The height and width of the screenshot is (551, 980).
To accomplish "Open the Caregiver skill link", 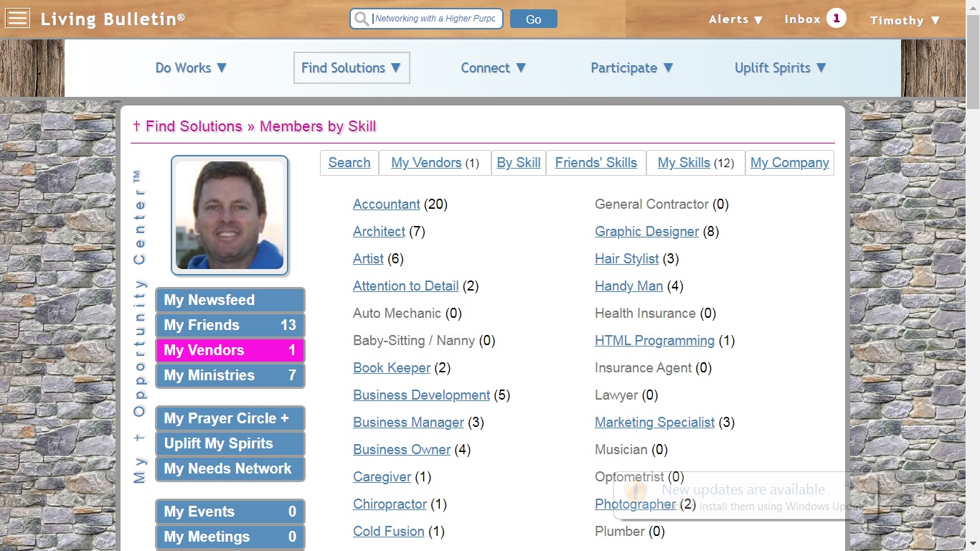I will click(x=382, y=477).
